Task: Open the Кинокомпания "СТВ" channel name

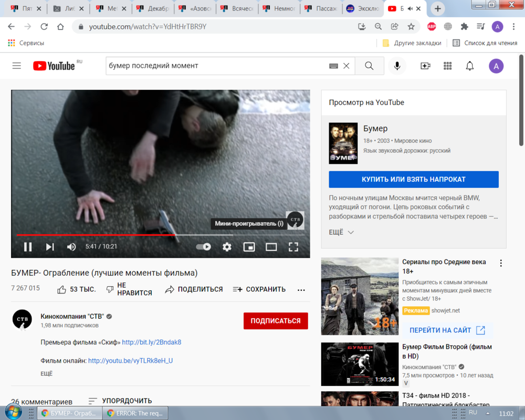Action: (72, 317)
